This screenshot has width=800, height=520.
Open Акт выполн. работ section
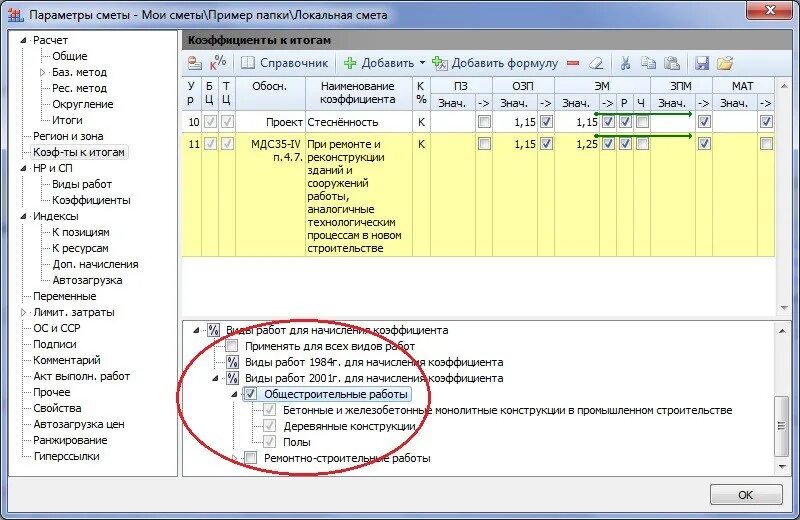pyautogui.click(x=82, y=376)
